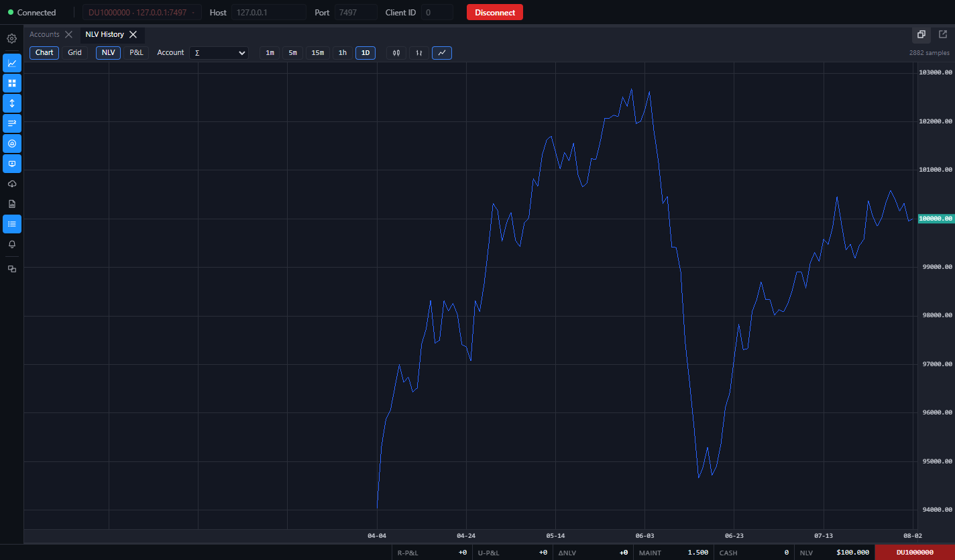This screenshot has height=560, width=955.
Task: Select the NLV History tab
Action: (105, 34)
